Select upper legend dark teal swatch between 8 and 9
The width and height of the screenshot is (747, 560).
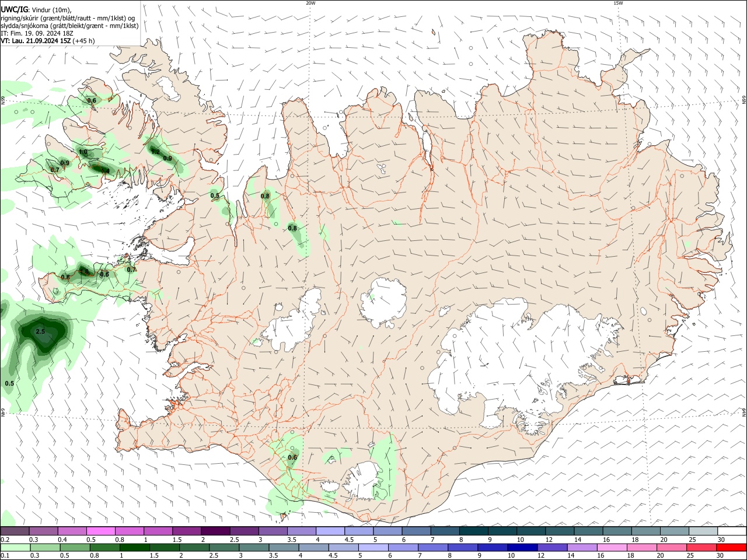[473, 531]
